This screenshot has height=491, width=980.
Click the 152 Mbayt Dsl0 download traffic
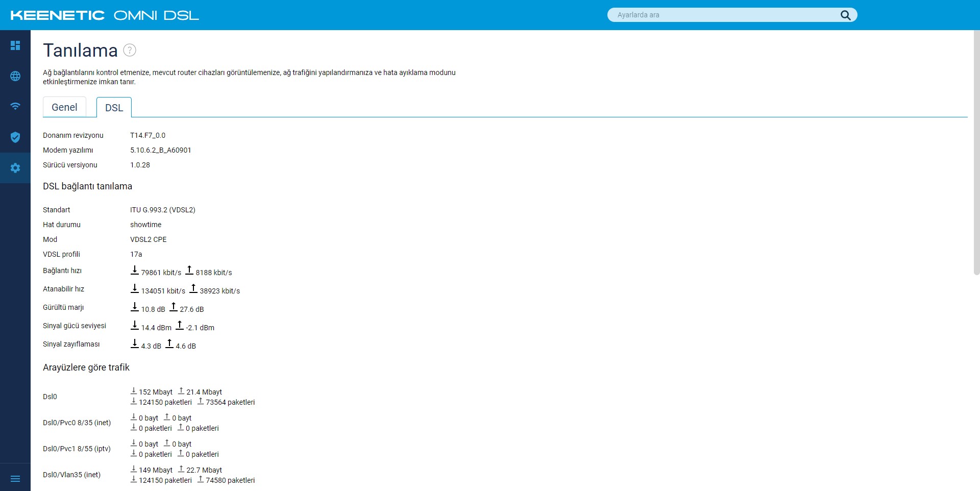pos(156,392)
